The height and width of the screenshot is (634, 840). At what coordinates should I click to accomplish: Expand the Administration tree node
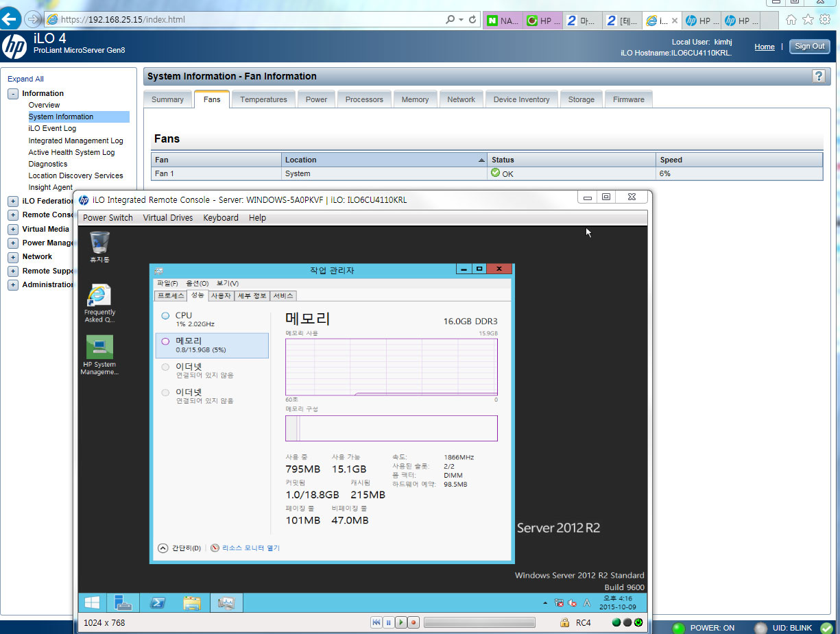13,285
